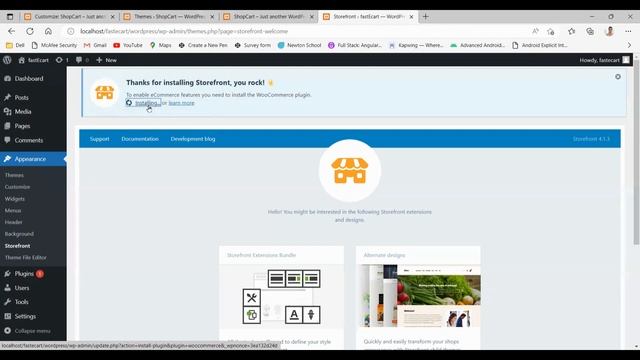Open the browser profile avatar
Image resolution: width=640 pixels, height=360 pixels.
pos(609,31)
